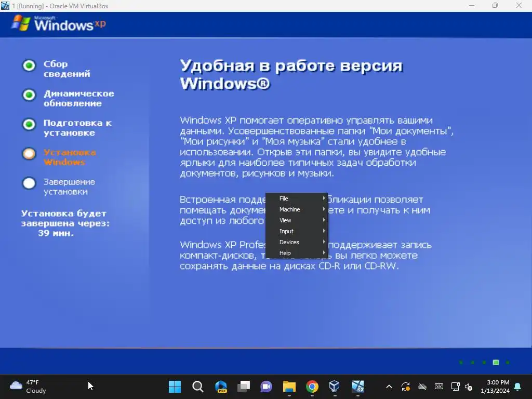Click the Динамическое обновление step indicator
This screenshot has width=532, height=399.
coord(29,95)
